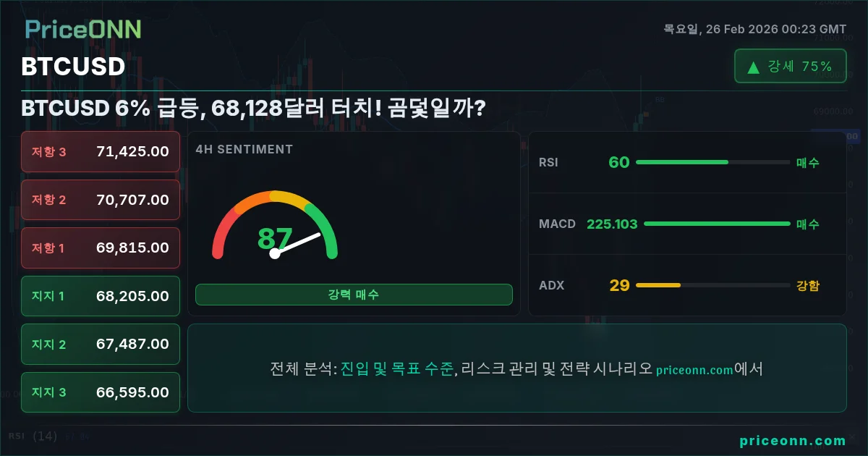
Task: Click the priceonn.com footer text
Action: [x=793, y=441]
